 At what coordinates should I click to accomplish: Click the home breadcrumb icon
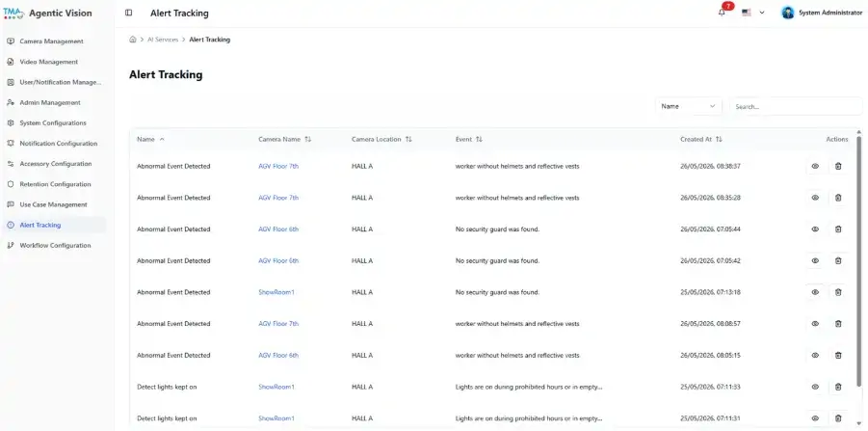point(133,40)
